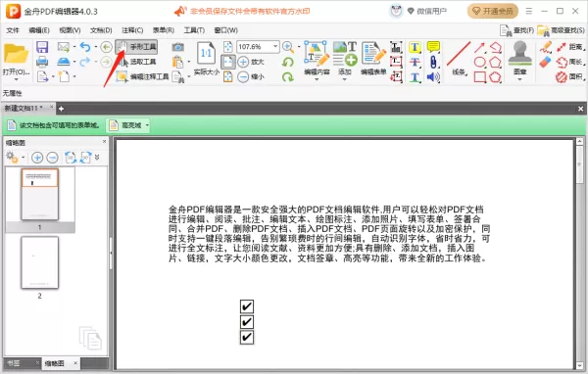The height and width of the screenshot is (374, 588).
Task: Click the Snapshot camera icon
Action: tap(177, 47)
